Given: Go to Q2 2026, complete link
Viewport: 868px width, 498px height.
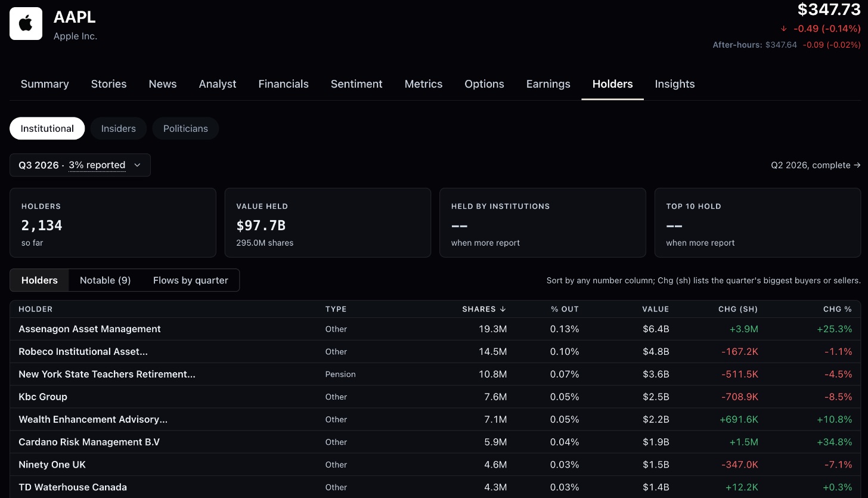Looking at the screenshot, I should pos(816,165).
